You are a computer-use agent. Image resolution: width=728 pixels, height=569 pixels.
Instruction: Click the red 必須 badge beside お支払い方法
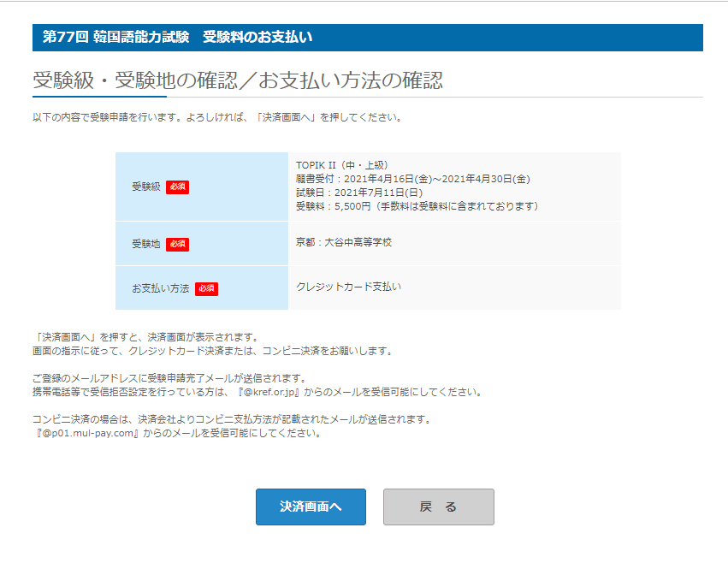coord(207,288)
